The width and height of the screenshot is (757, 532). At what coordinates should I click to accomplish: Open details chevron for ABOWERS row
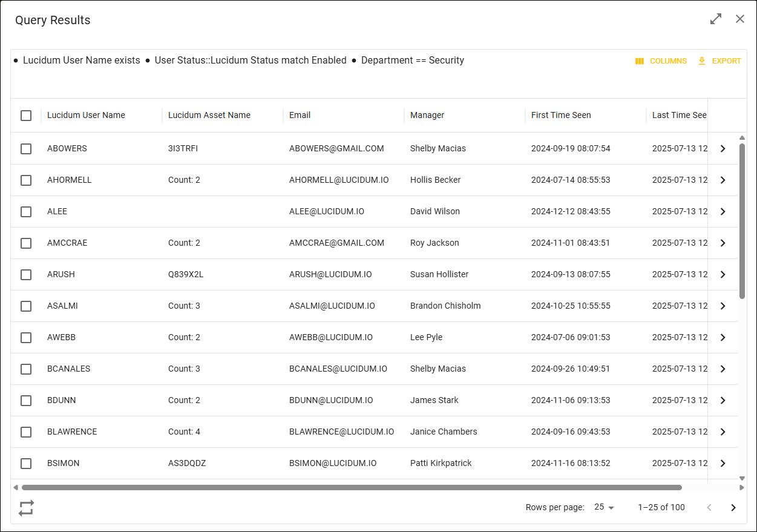pyautogui.click(x=723, y=149)
